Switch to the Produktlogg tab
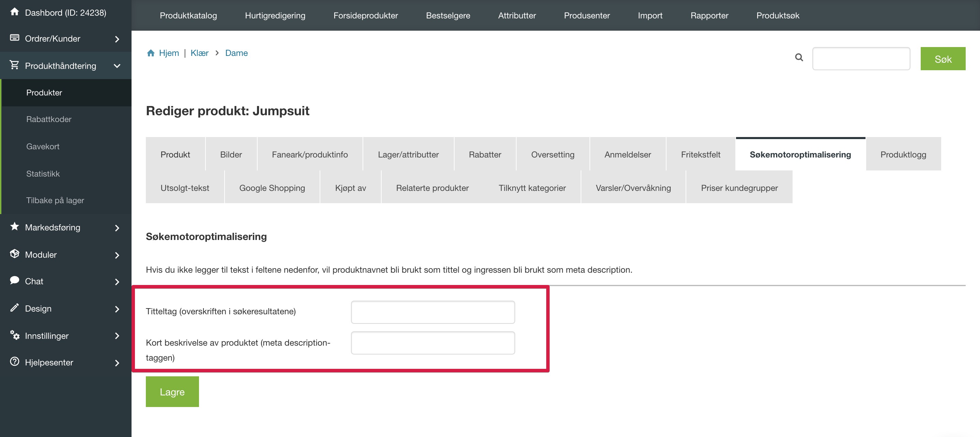 point(904,154)
